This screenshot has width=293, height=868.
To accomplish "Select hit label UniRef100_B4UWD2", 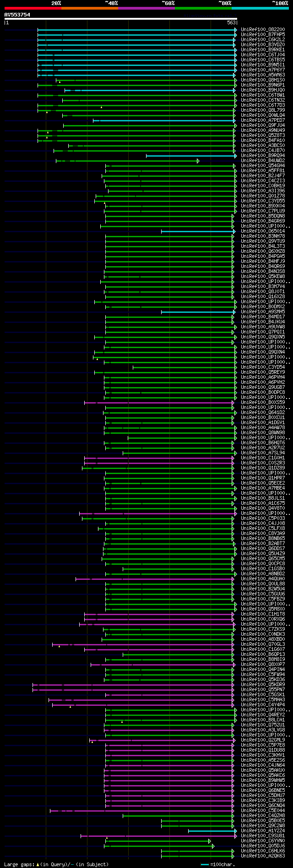I will tap(263, 161).
